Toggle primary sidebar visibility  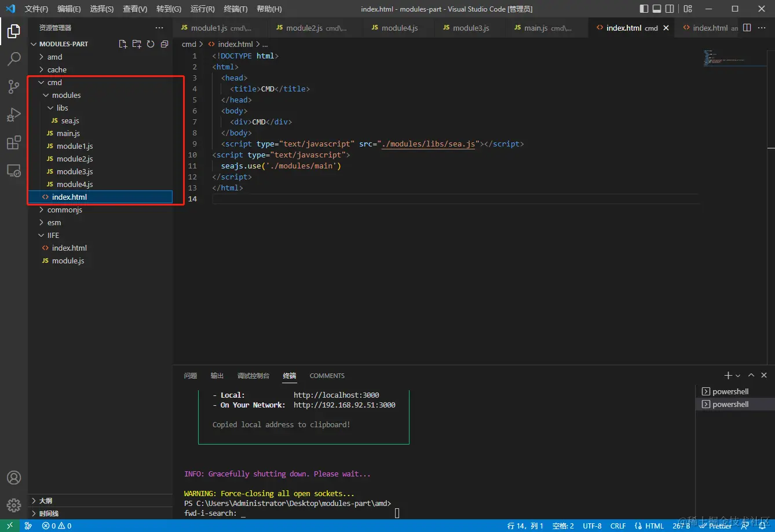pyautogui.click(x=644, y=9)
